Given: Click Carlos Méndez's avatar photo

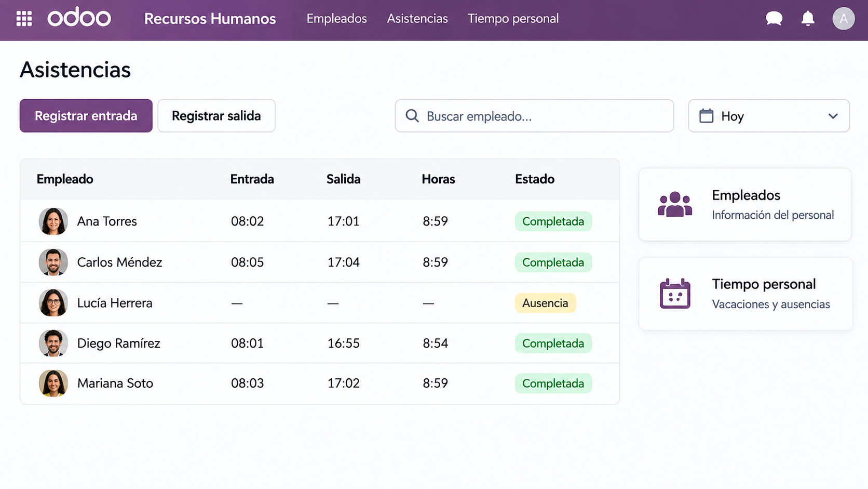Looking at the screenshot, I should [x=53, y=262].
